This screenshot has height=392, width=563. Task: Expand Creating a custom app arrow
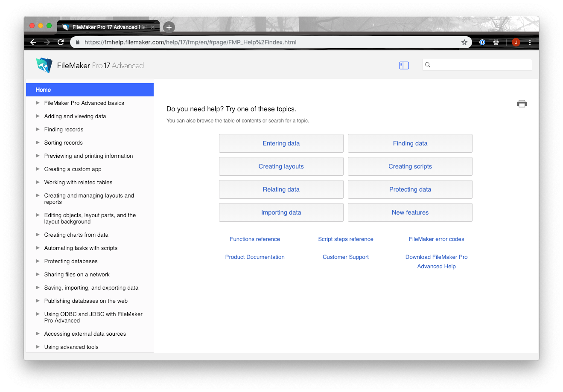click(x=38, y=169)
